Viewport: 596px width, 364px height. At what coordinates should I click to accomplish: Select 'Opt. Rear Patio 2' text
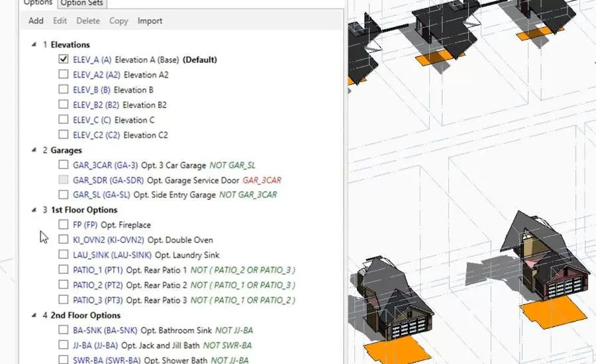click(156, 285)
